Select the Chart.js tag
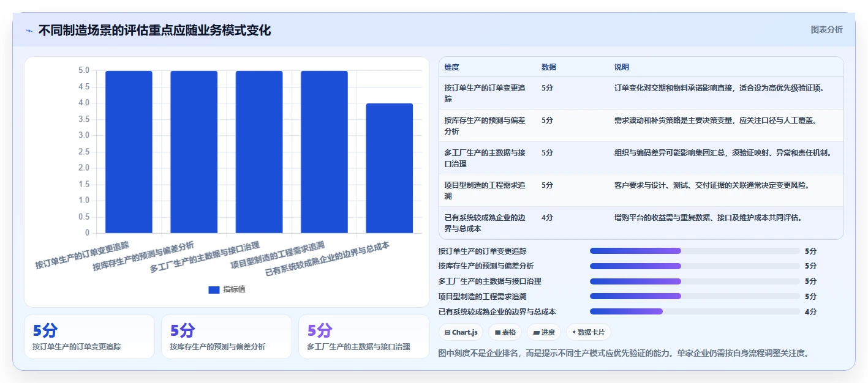This screenshot has height=383, width=868. [x=461, y=332]
